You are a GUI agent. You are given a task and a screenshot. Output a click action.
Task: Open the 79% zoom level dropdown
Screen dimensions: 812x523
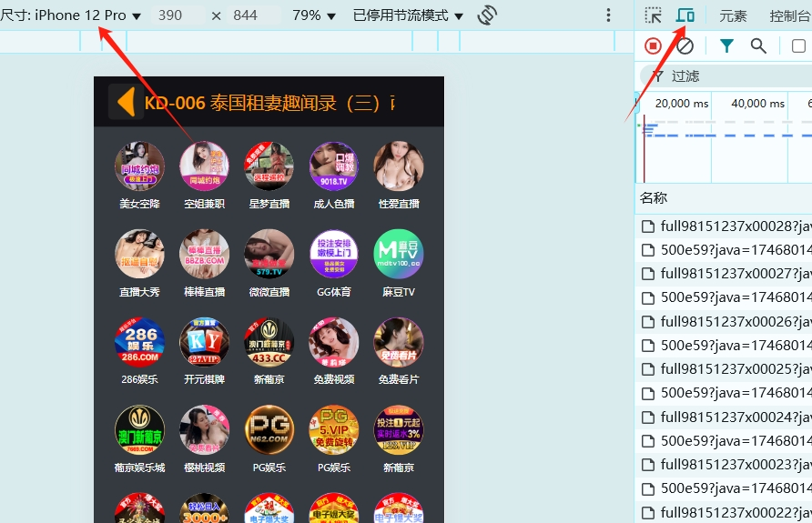314,15
